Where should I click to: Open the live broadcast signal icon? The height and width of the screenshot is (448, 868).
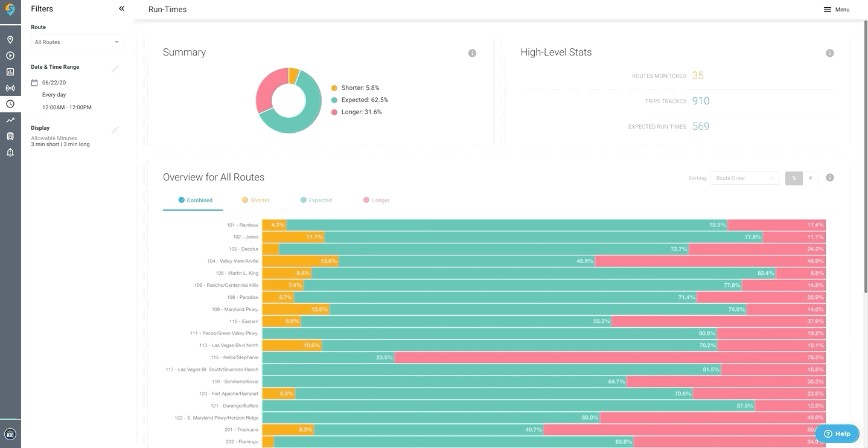click(x=10, y=88)
